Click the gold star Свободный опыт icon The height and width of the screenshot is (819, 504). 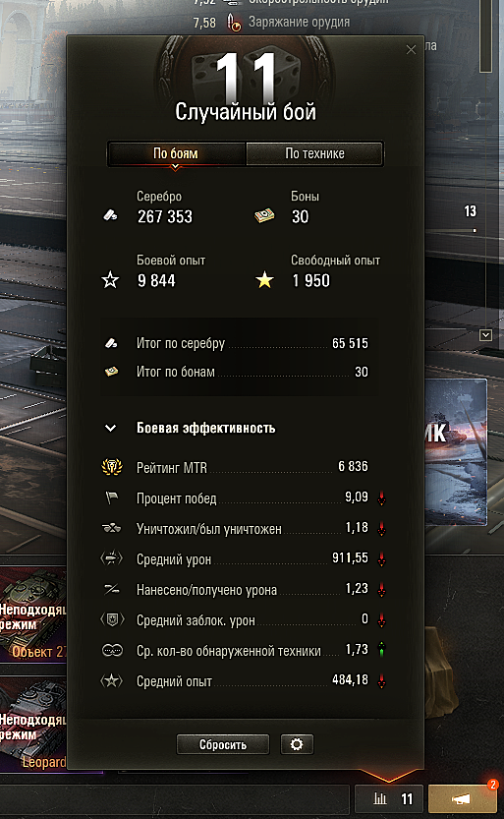point(264,280)
